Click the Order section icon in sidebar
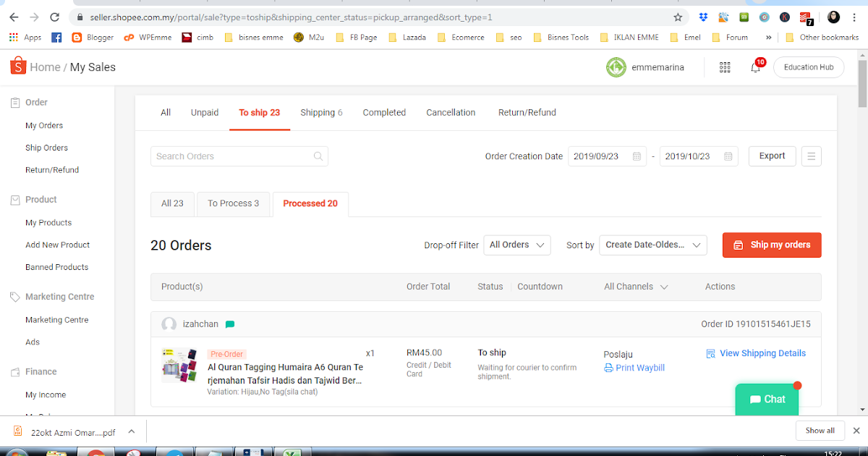 click(15, 103)
